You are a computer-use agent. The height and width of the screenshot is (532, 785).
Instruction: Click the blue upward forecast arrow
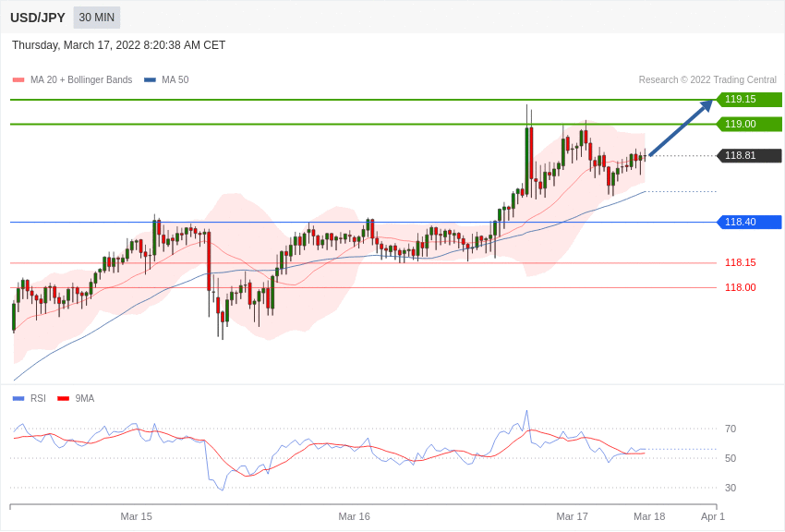(x=681, y=128)
